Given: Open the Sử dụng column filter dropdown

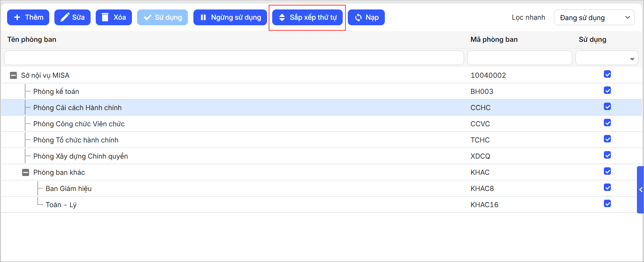Looking at the screenshot, I should coord(632,58).
